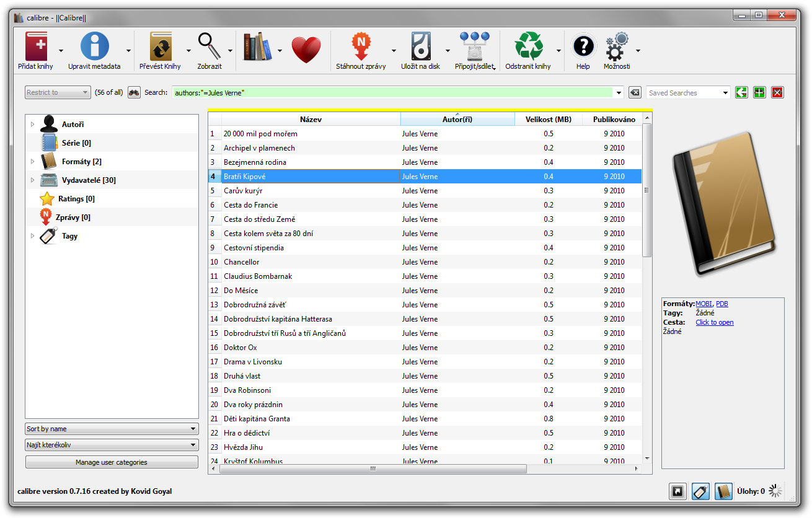Click the Převést Knihy convert icon
This screenshot has height=518, width=812.
tap(160, 48)
